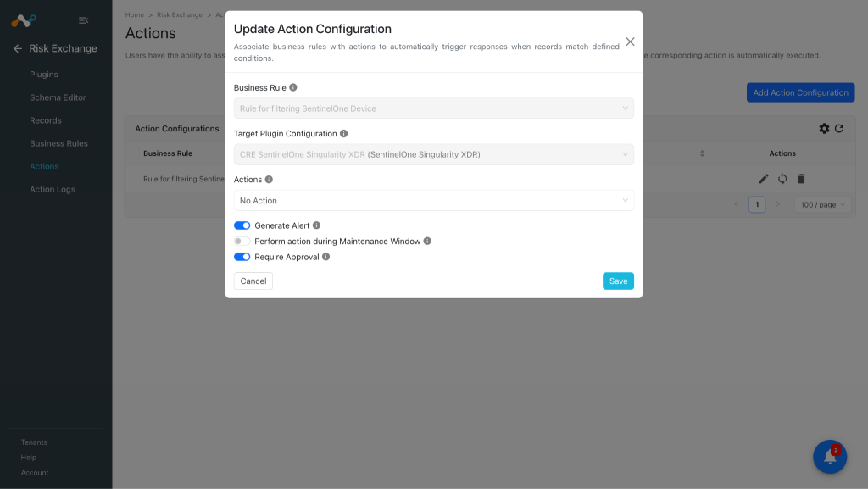The height and width of the screenshot is (489, 868).
Task: Click the Business Rule info icon
Action: point(293,87)
